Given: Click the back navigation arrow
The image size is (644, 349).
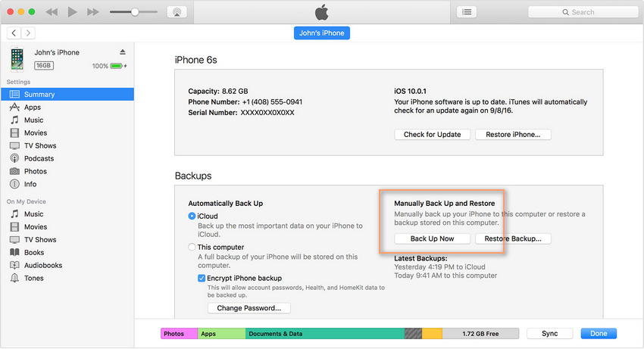Looking at the screenshot, I should pos(14,33).
